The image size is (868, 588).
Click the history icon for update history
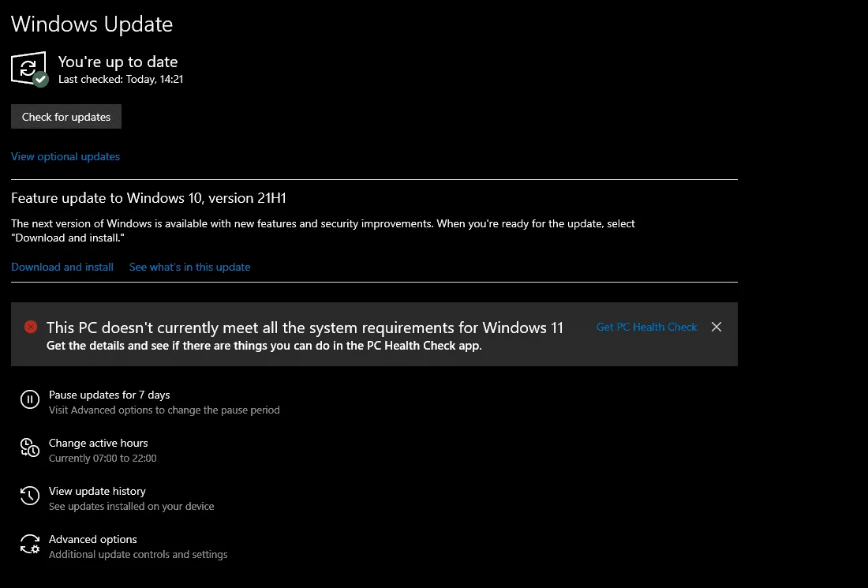[x=30, y=496]
